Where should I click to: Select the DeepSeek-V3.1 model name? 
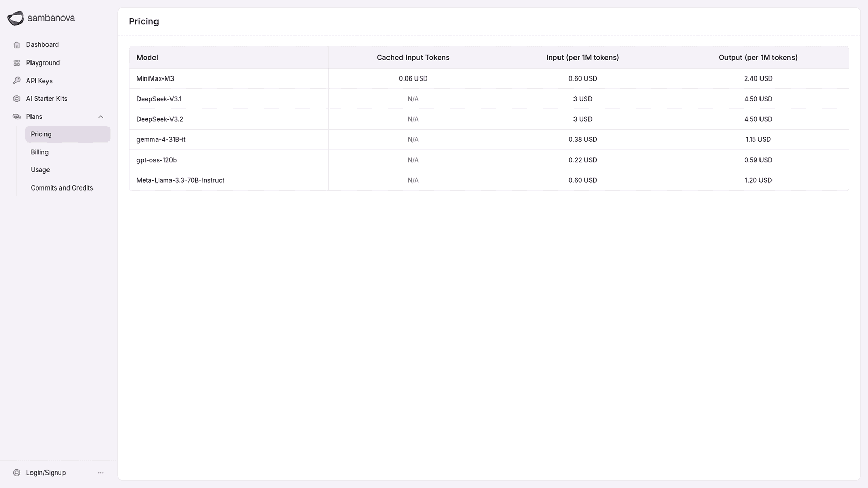(x=159, y=99)
